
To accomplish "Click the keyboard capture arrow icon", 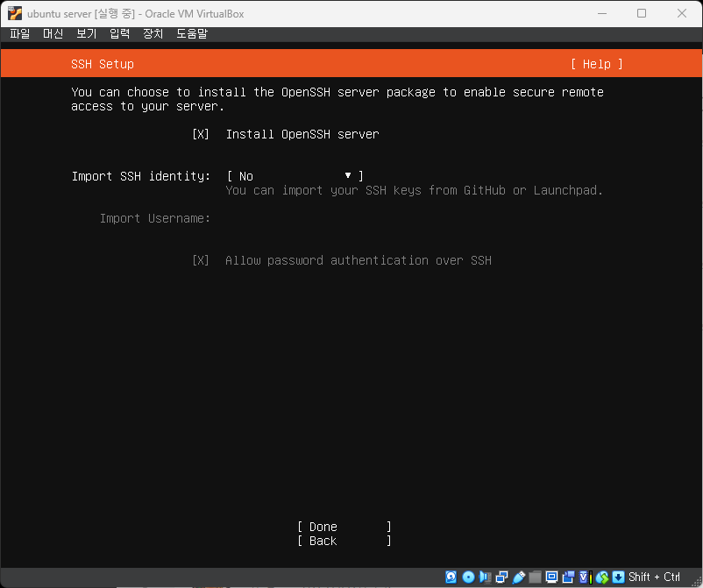I will 618,577.
